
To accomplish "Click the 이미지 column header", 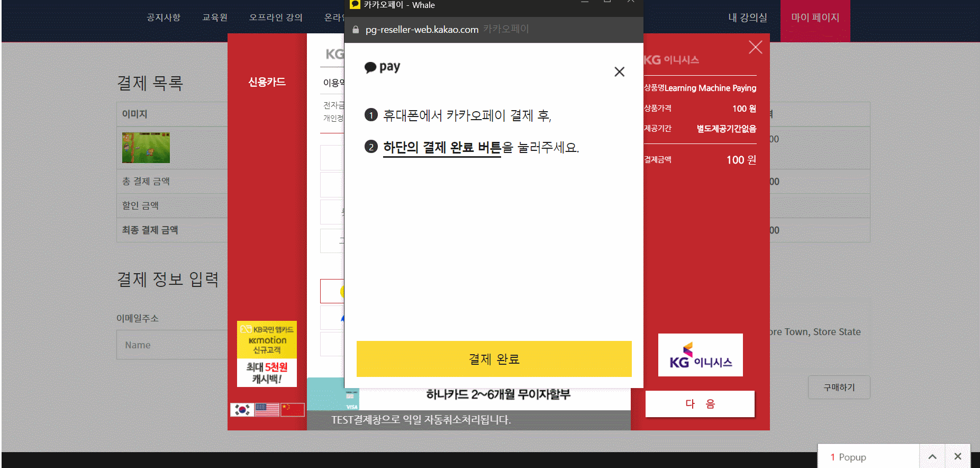I will coord(135,114).
